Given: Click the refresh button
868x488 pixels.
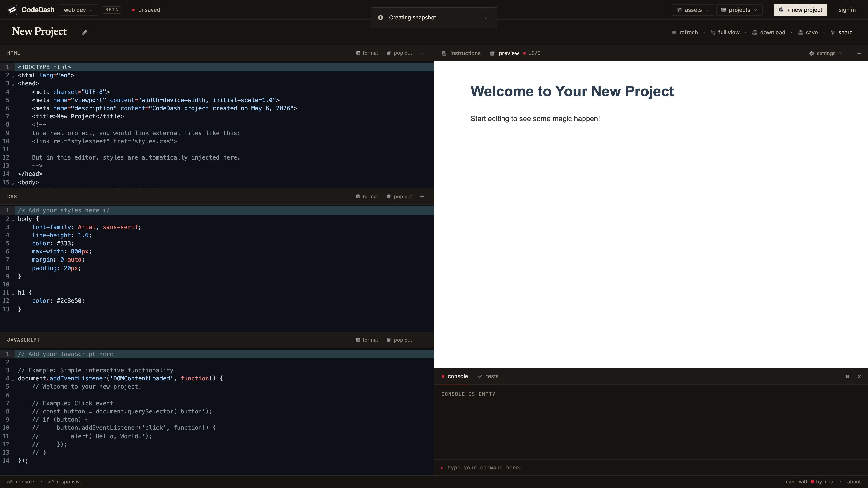Looking at the screenshot, I should [685, 32].
